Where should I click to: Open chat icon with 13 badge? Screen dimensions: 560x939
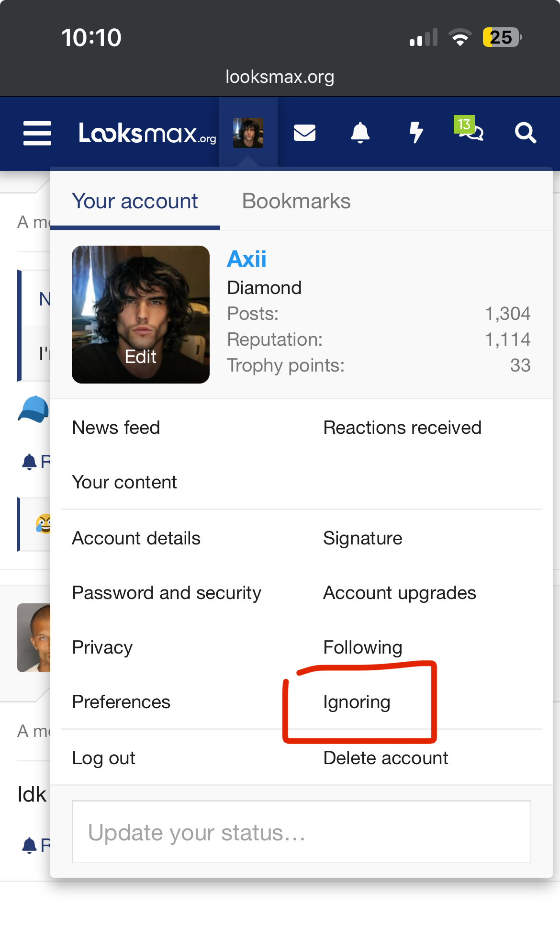tap(469, 129)
